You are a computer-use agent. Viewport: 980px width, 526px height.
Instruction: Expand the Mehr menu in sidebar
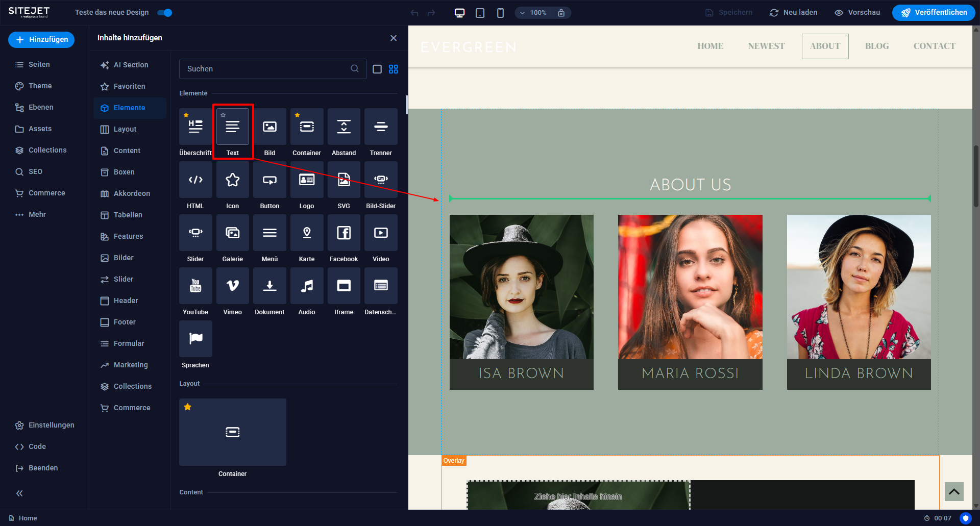[31, 214]
